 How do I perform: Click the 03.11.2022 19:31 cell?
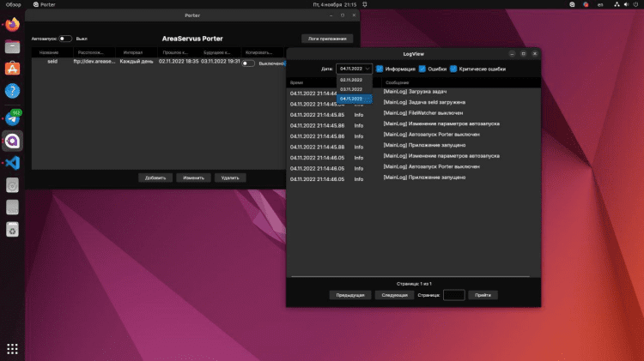click(221, 62)
